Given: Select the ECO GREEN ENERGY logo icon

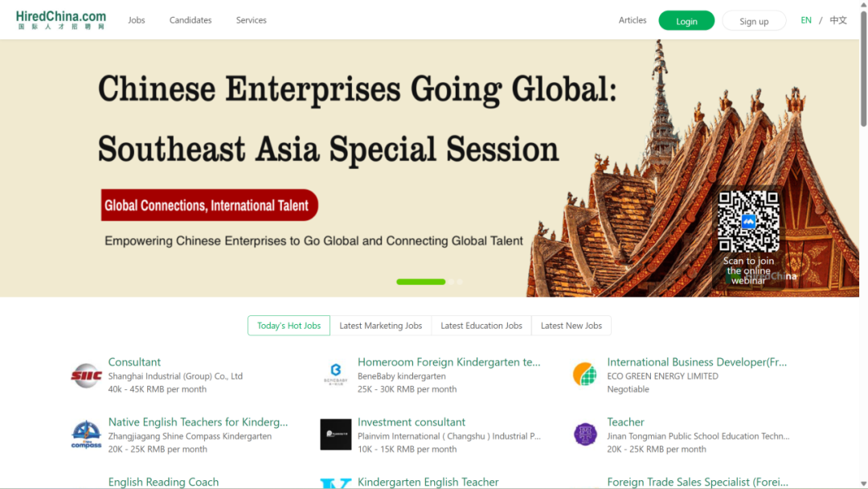Looking at the screenshot, I should tap(584, 374).
